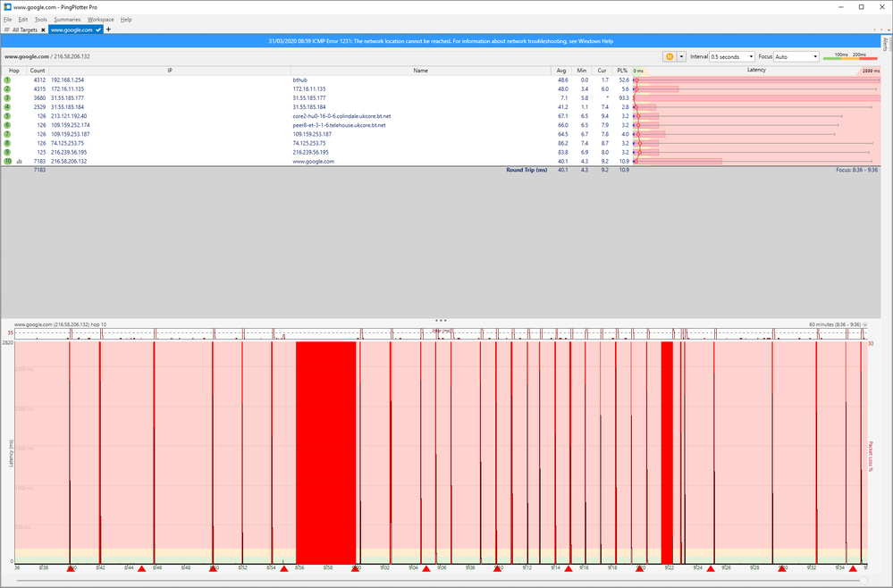This screenshot has width=893, height=588.
Task: Click the three-dot splitter above timeline graph
Action: click(441, 319)
